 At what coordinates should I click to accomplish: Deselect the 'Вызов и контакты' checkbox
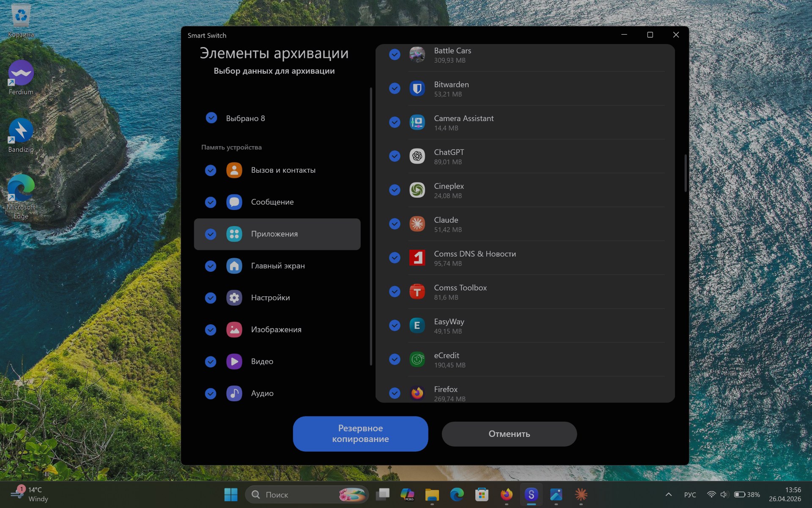[211, 170]
